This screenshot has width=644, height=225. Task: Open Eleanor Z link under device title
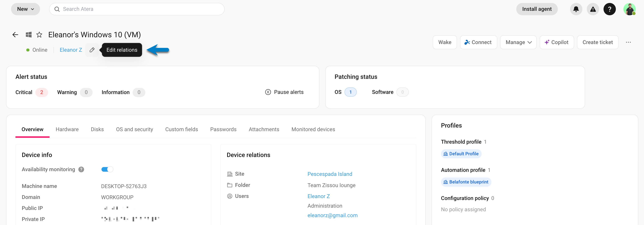tap(71, 50)
